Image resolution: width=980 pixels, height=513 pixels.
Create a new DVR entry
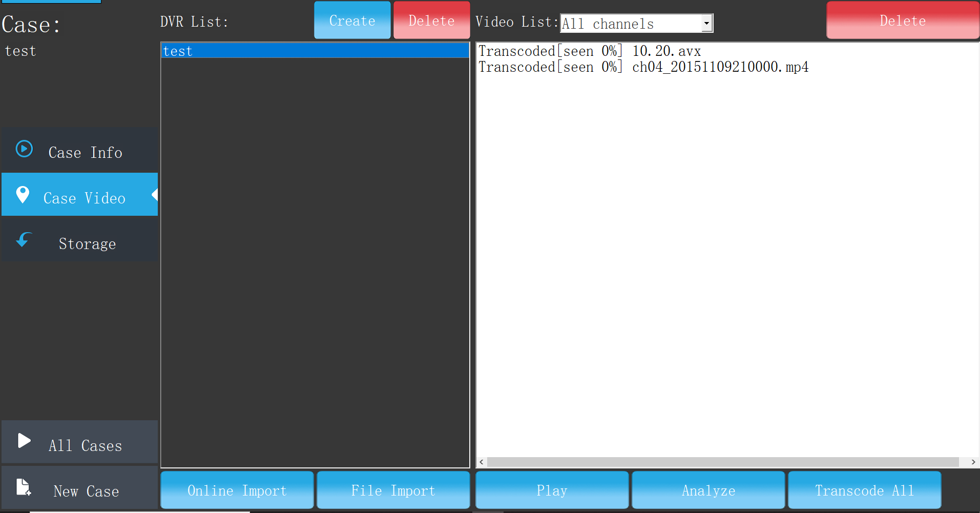[x=352, y=20]
